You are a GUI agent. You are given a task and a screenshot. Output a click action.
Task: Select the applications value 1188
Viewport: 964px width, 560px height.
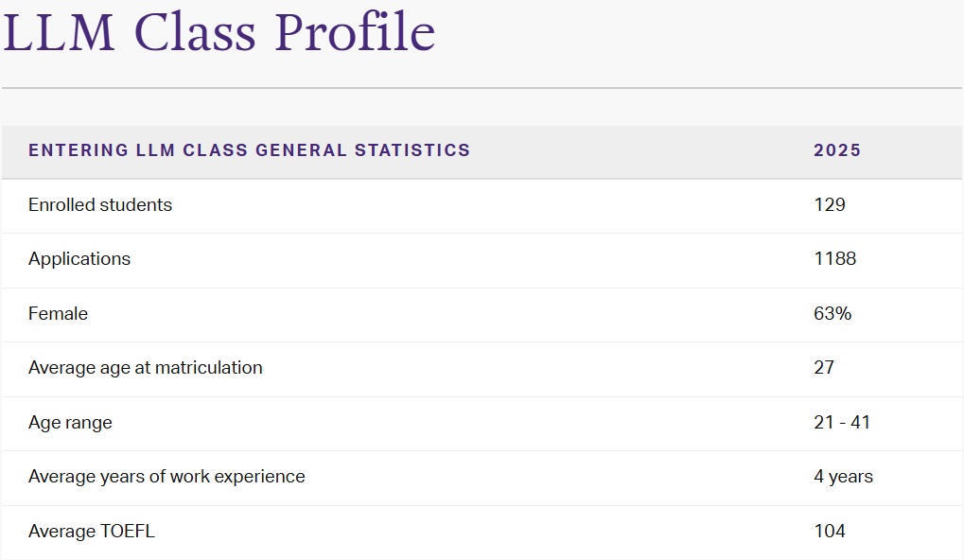point(834,258)
